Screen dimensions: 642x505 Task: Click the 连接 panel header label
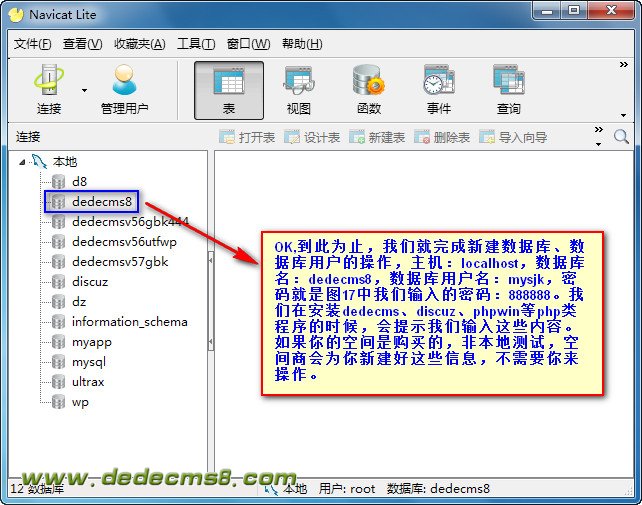(x=28, y=137)
